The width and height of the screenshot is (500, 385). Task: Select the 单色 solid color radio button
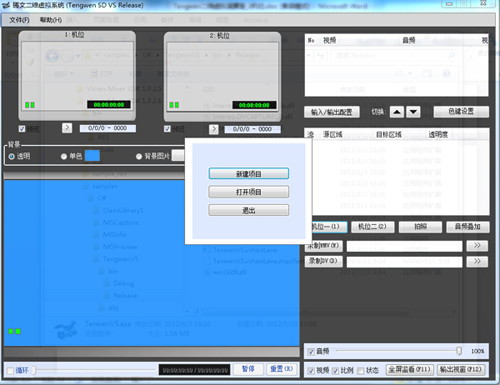(64, 156)
